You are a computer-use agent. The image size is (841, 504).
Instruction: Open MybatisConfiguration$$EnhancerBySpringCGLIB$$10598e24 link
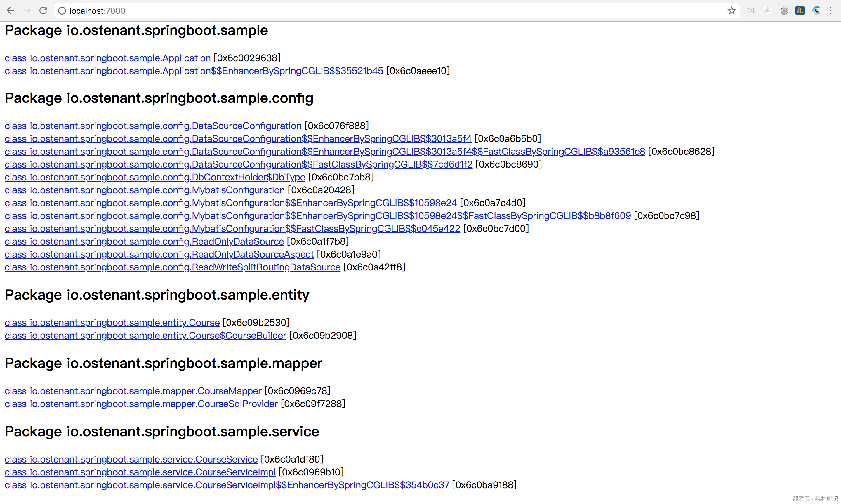tap(231, 203)
